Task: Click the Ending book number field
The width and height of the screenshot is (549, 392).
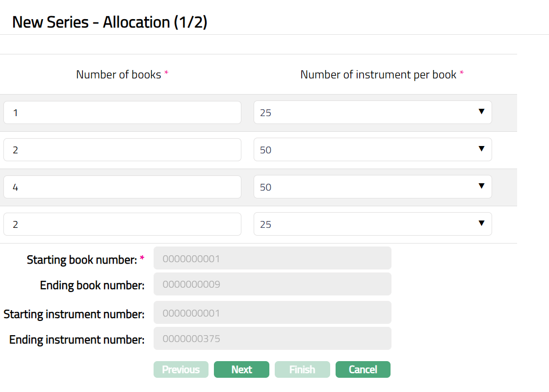Action: click(x=272, y=284)
